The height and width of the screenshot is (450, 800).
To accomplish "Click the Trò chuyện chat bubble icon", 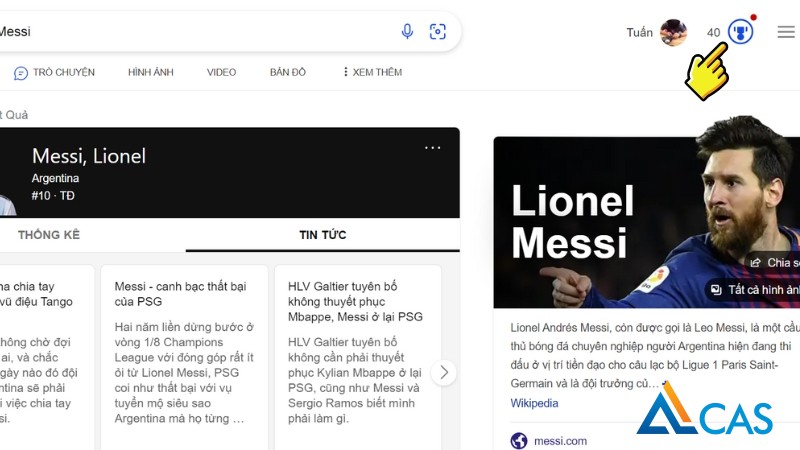I will (21, 73).
